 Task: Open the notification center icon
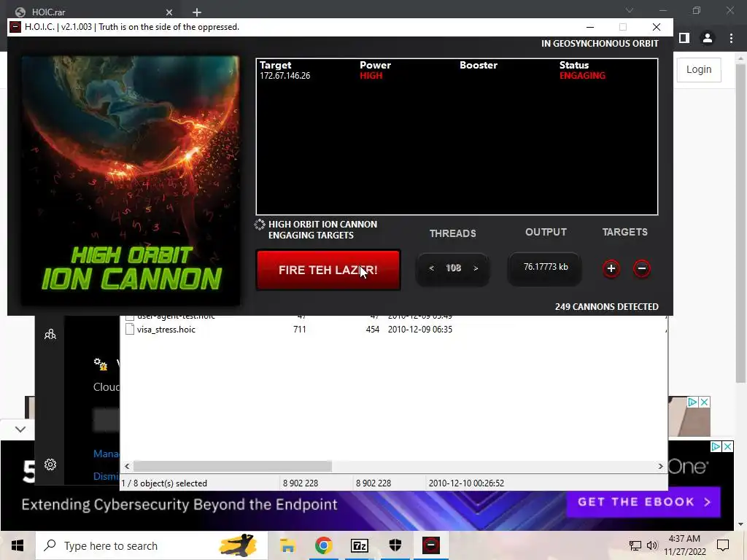coord(723,545)
